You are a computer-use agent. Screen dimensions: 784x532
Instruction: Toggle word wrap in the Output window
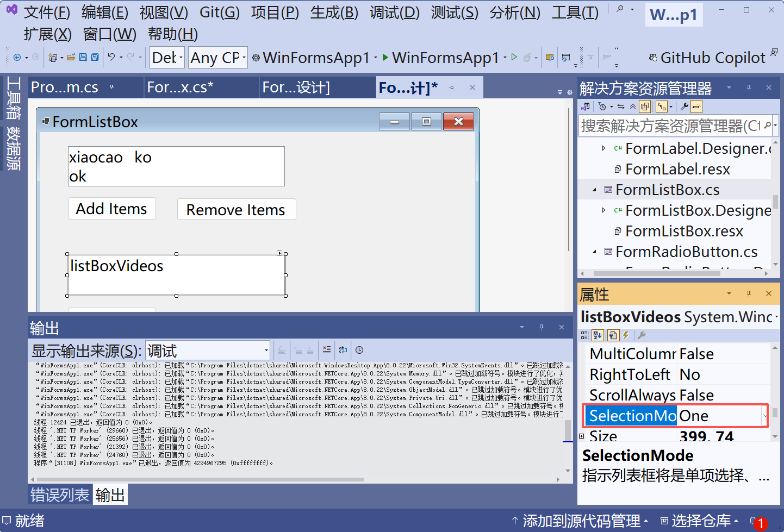[x=343, y=350]
